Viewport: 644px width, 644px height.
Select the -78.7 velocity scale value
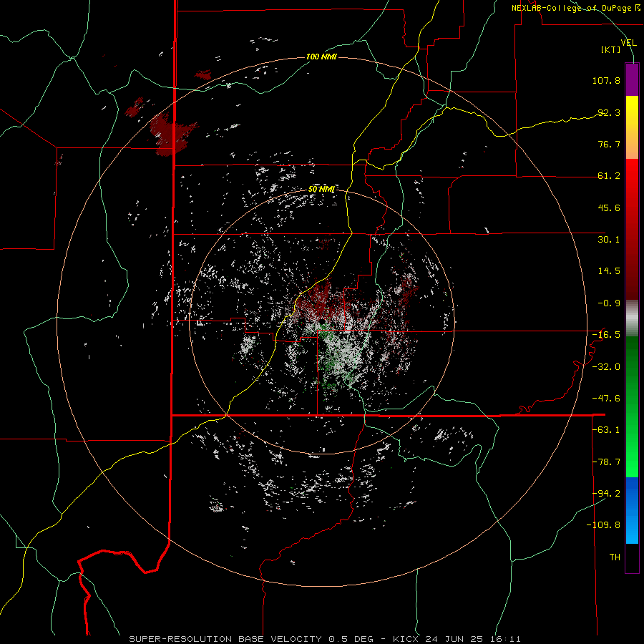[x=606, y=462]
